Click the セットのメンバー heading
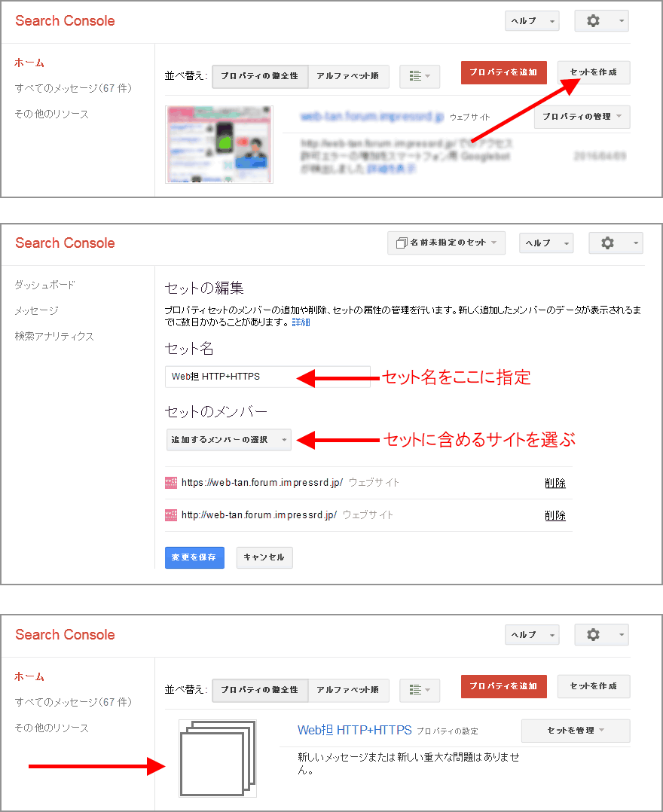The image size is (663, 812). coord(216,412)
